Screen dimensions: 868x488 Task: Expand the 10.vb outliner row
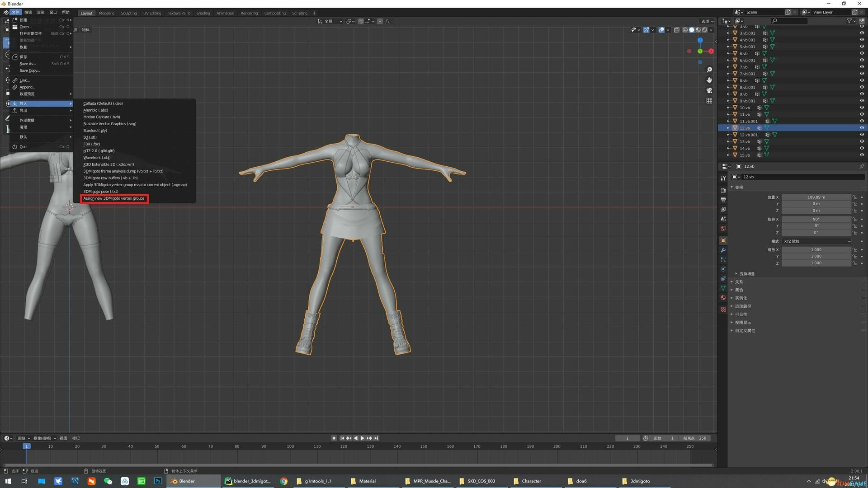pyautogui.click(x=728, y=108)
